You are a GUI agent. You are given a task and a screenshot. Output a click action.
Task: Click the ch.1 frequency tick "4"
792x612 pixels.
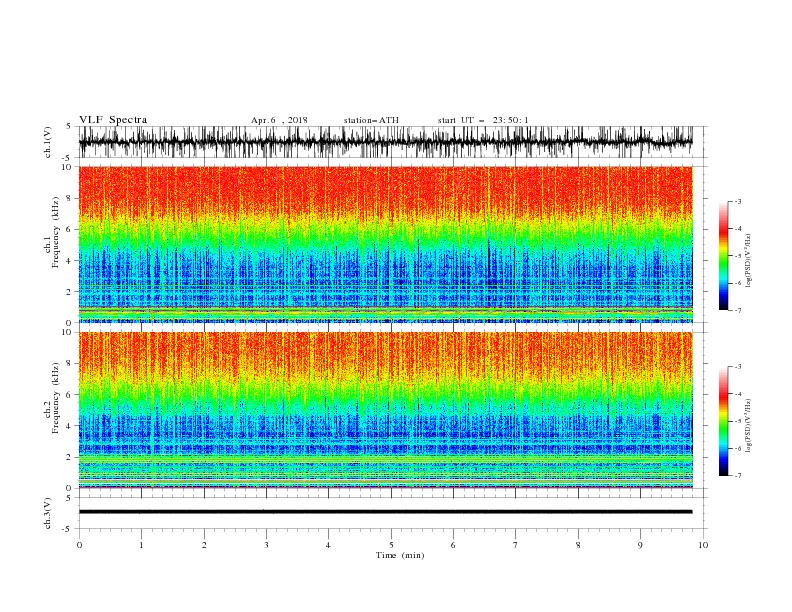point(69,261)
